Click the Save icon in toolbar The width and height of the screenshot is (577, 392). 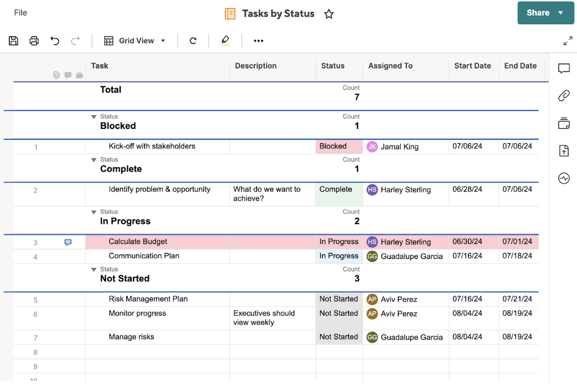[13, 41]
